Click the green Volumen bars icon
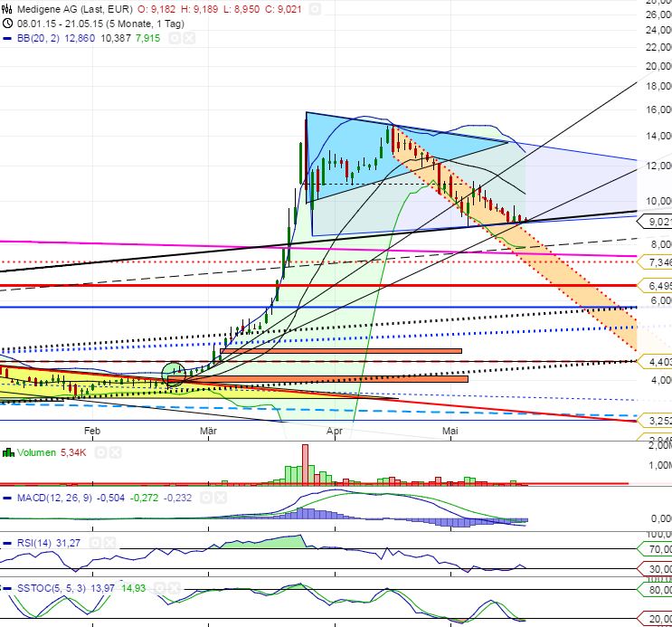Viewport: 672px width, 627px height. click(x=7, y=451)
